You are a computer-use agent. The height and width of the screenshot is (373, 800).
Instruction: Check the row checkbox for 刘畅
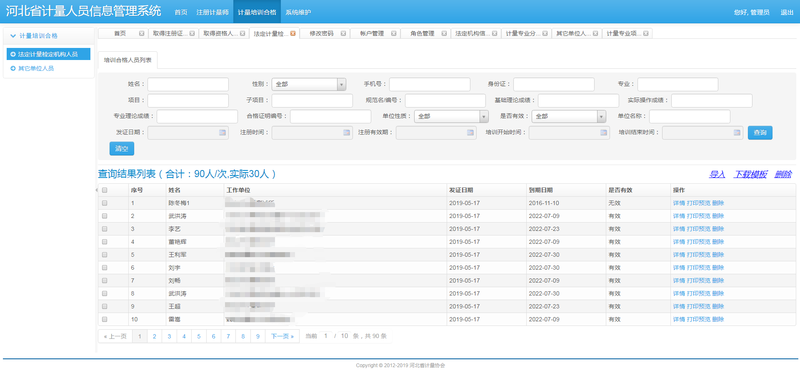click(105, 281)
